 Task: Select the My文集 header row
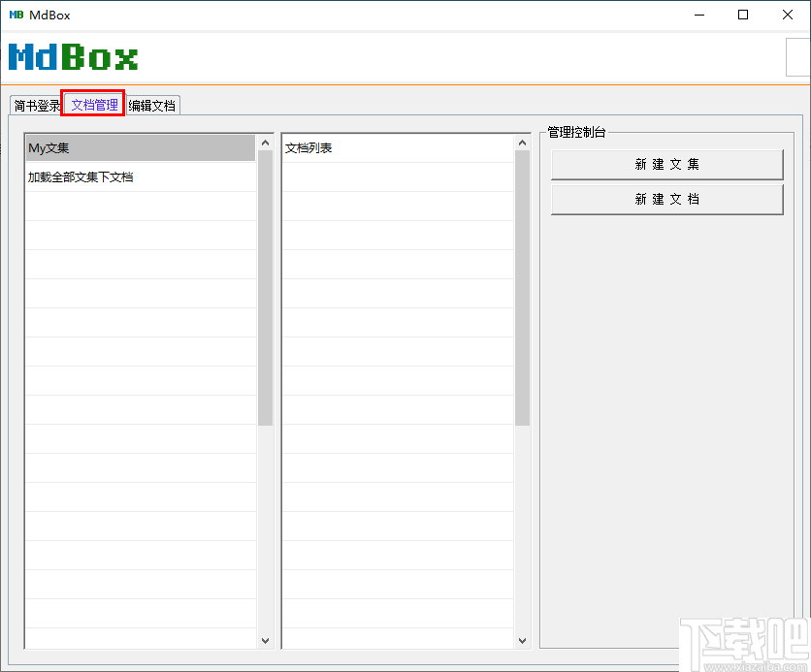[141, 147]
